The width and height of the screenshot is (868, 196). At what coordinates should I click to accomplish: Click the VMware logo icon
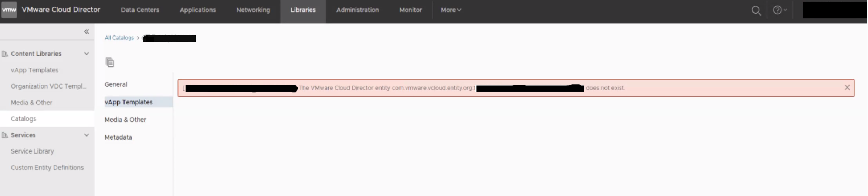[9, 10]
